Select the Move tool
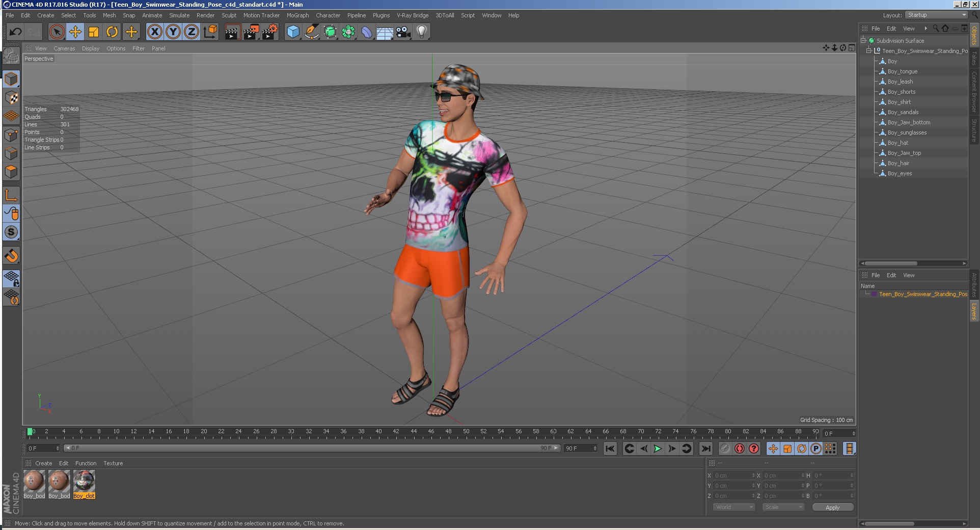This screenshot has width=980, height=530. click(75, 32)
